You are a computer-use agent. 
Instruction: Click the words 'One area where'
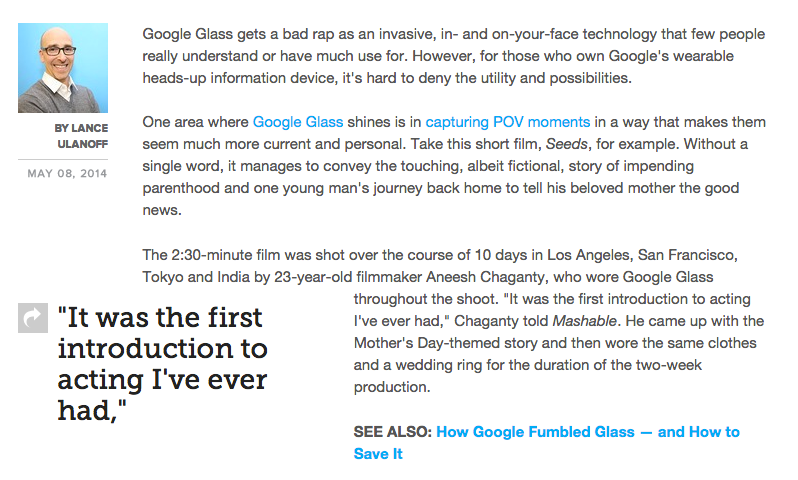[195, 122]
